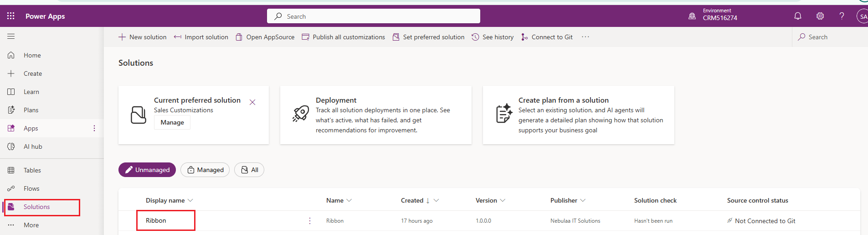Image resolution: width=868 pixels, height=235 pixels.
Task: Open the app launcher waffle icon
Action: click(11, 16)
